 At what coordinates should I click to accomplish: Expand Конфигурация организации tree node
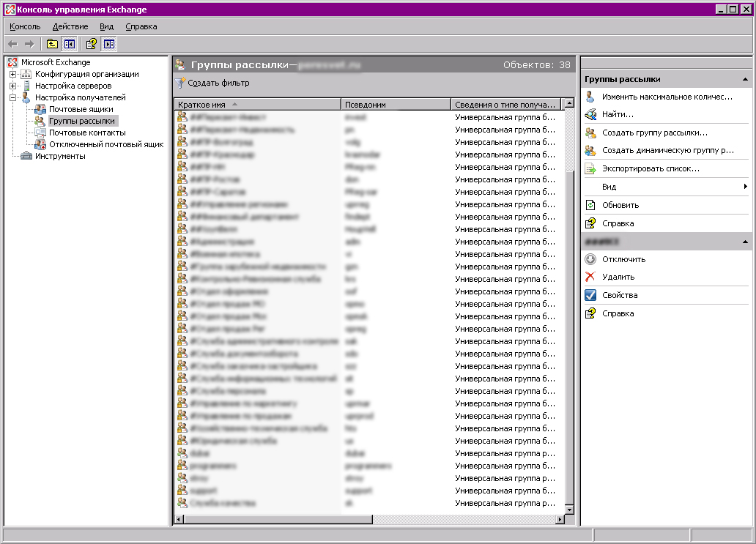[13, 74]
